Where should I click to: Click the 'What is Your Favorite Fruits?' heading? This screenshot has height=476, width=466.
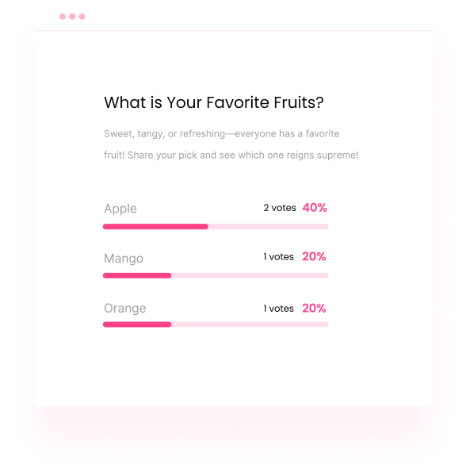[x=214, y=102]
